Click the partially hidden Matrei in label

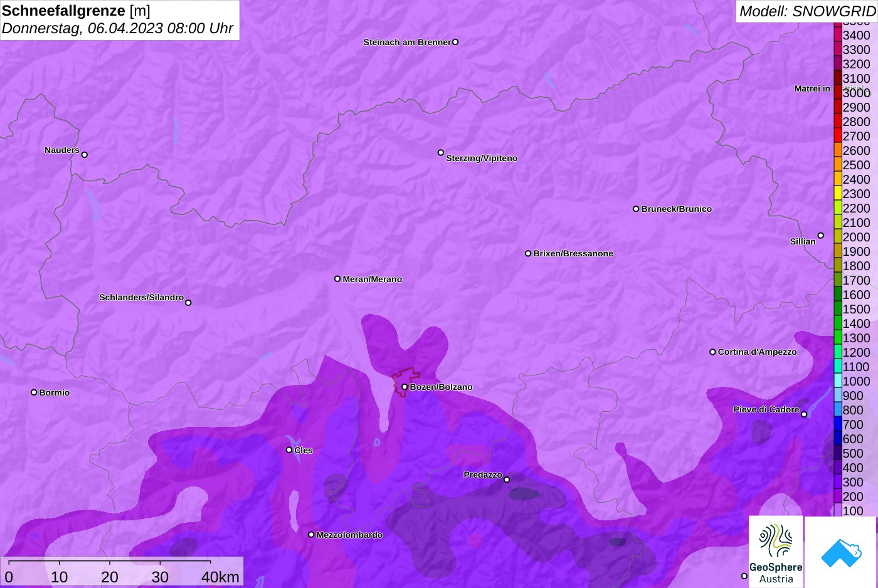click(812, 88)
